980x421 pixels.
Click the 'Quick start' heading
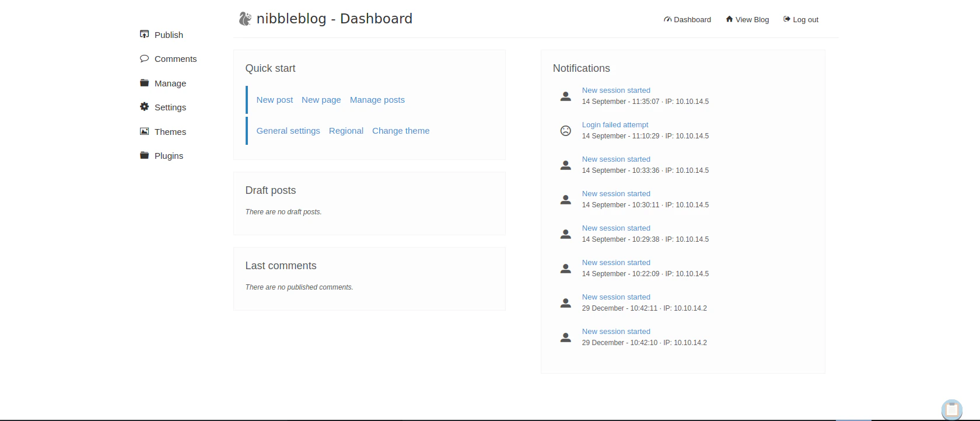click(x=270, y=68)
